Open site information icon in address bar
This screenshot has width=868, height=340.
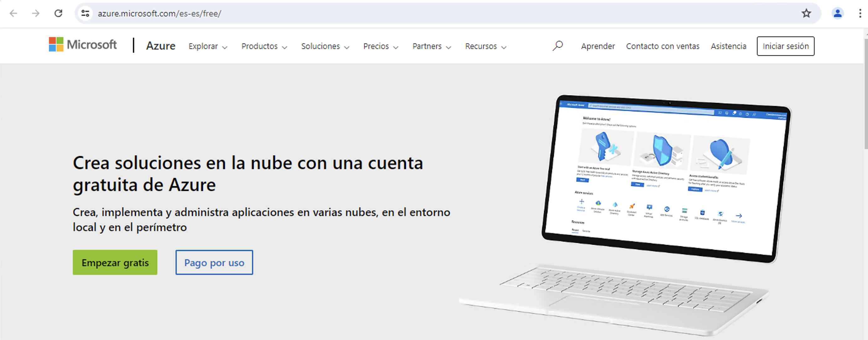tap(85, 13)
